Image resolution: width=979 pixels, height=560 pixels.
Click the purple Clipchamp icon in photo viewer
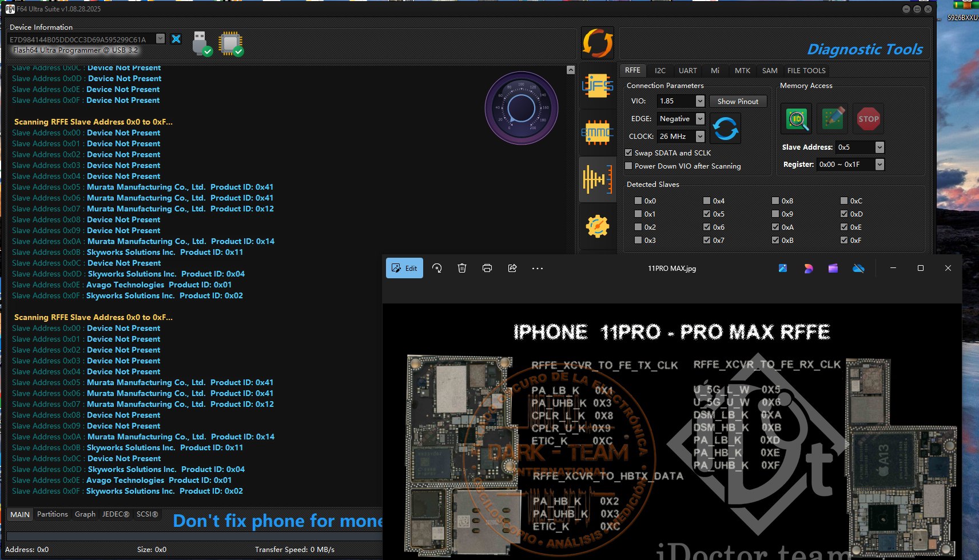pyautogui.click(x=833, y=268)
